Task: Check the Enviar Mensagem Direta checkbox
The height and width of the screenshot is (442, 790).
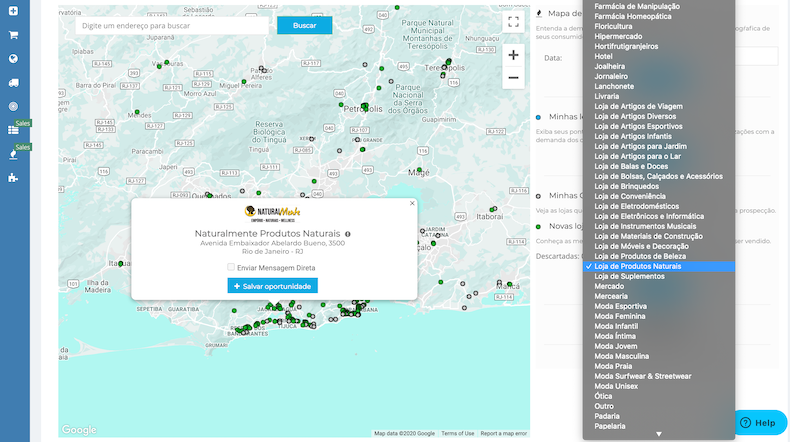Action: tap(231, 268)
